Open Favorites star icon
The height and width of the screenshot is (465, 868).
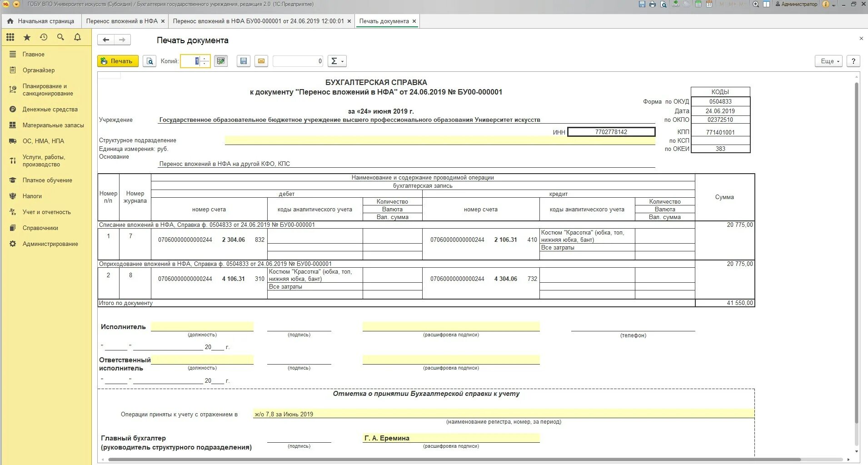[x=27, y=37]
